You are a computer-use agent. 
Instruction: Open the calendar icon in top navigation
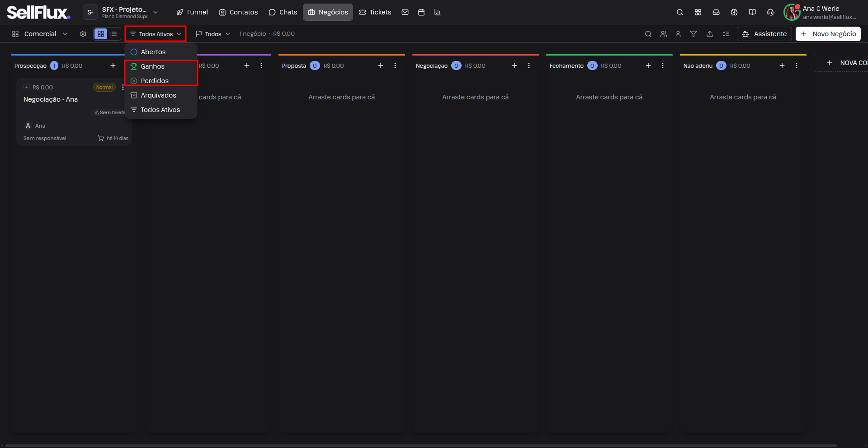[421, 12]
